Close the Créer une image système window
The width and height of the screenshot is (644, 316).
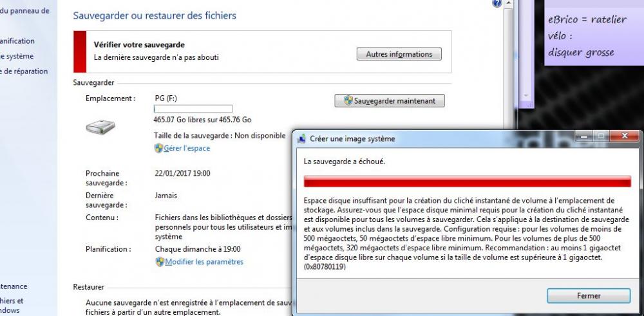coord(625,136)
